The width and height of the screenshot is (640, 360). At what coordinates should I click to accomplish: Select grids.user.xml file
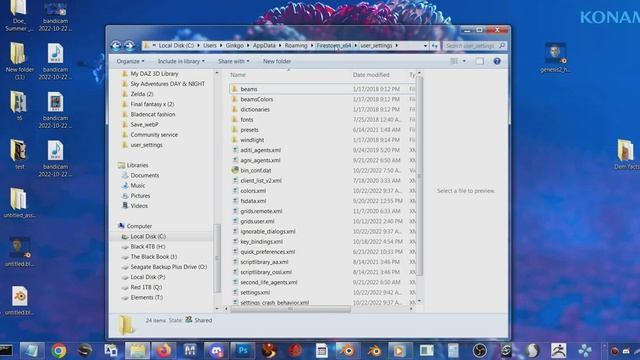click(x=257, y=222)
